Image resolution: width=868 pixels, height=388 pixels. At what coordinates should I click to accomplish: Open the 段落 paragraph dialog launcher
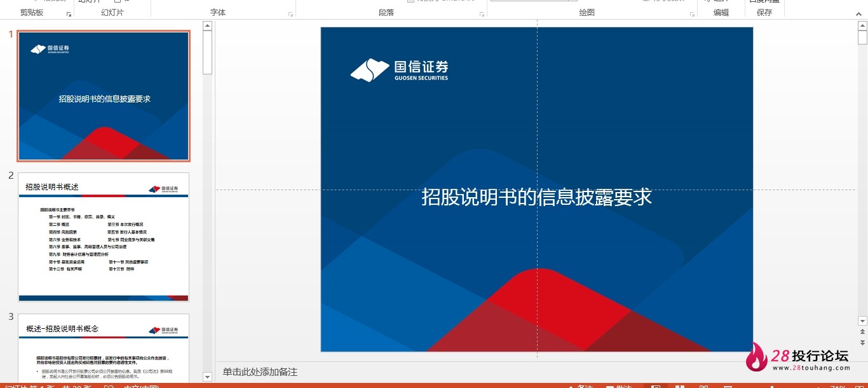pyautogui.click(x=482, y=14)
